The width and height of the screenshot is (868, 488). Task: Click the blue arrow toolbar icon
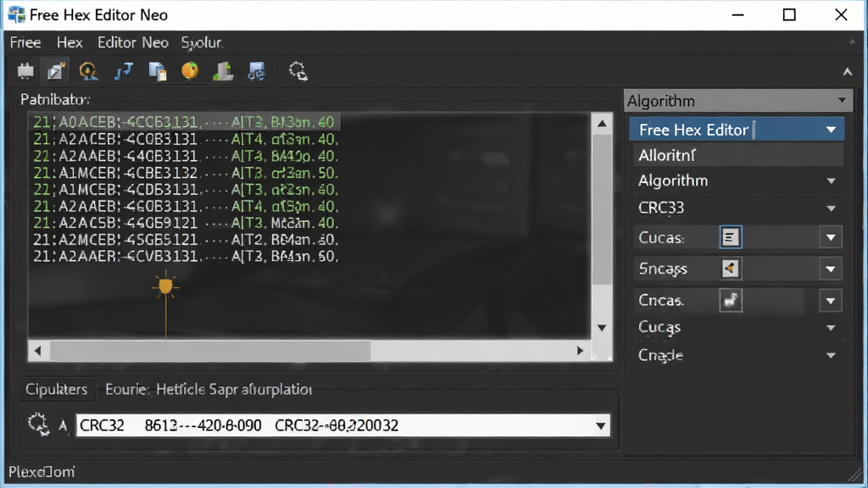pyautogui.click(x=124, y=71)
